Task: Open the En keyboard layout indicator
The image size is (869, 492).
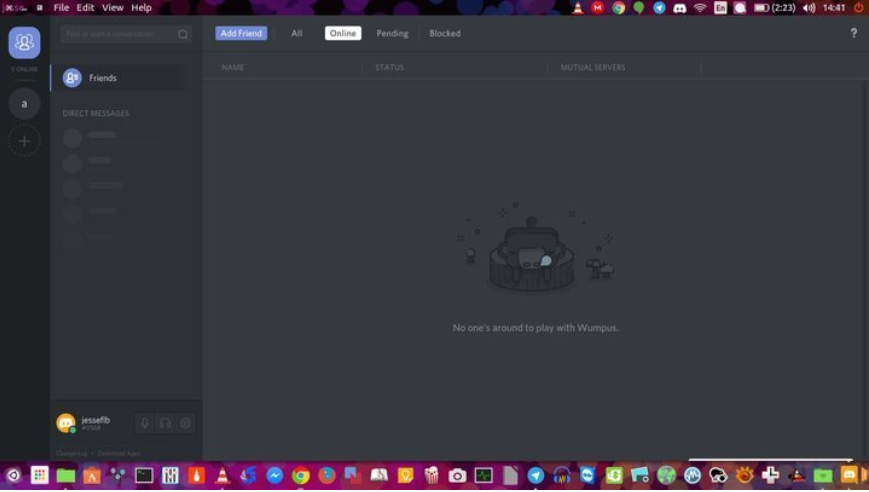Action: [720, 8]
